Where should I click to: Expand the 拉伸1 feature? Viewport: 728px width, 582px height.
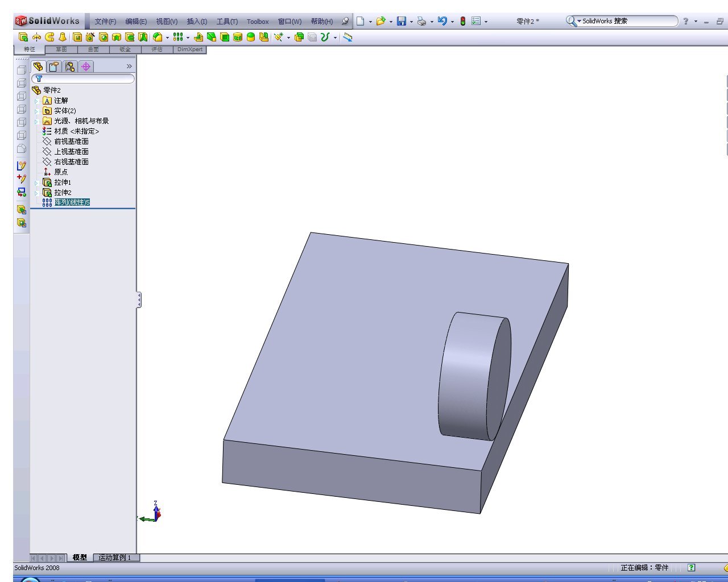(36, 183)
